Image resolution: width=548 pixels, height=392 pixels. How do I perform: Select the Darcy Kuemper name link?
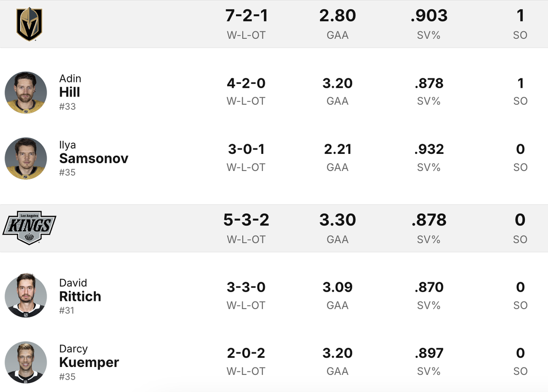(89, 356)
